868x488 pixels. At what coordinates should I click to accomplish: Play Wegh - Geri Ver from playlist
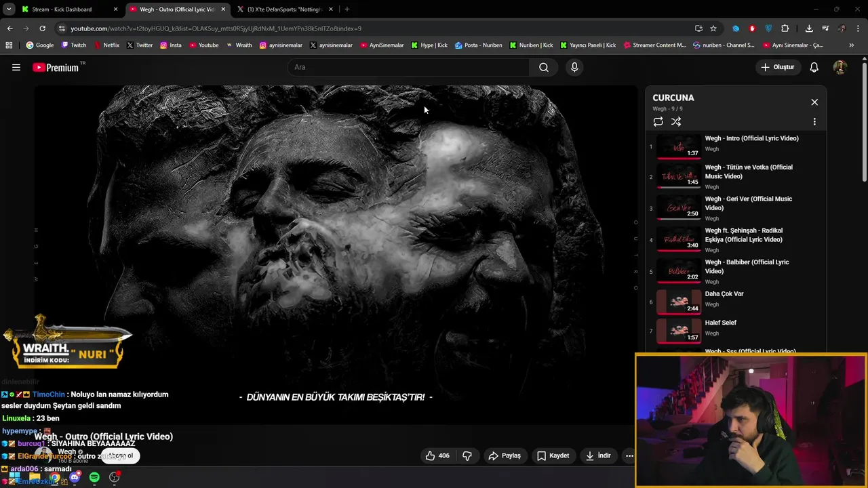point(736,208)
